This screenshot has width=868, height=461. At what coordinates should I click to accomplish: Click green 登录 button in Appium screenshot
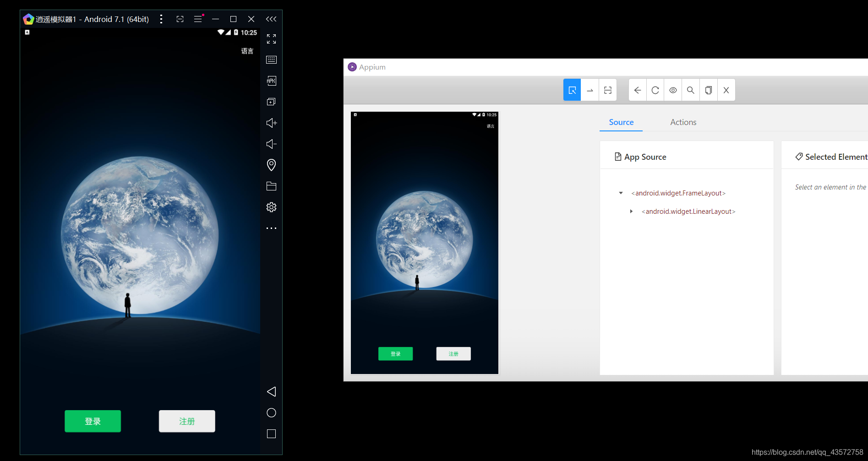[x=396, y=354]
